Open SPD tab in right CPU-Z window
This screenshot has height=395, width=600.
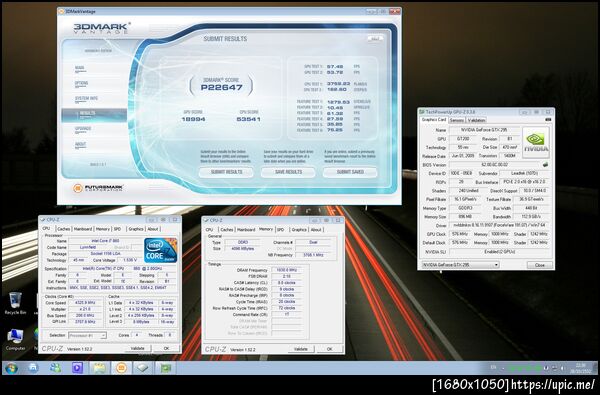[x=280, y=230]
